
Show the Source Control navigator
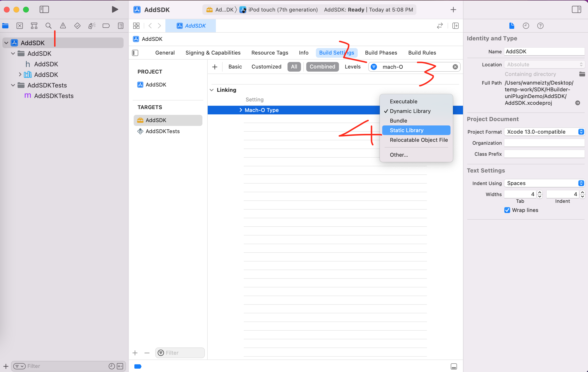19,26
